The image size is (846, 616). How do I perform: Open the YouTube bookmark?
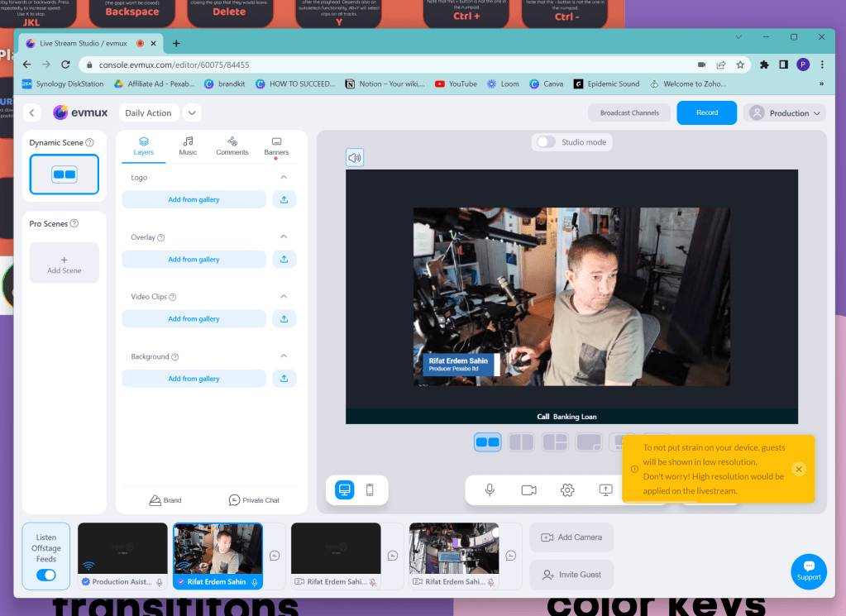point(456,84)
